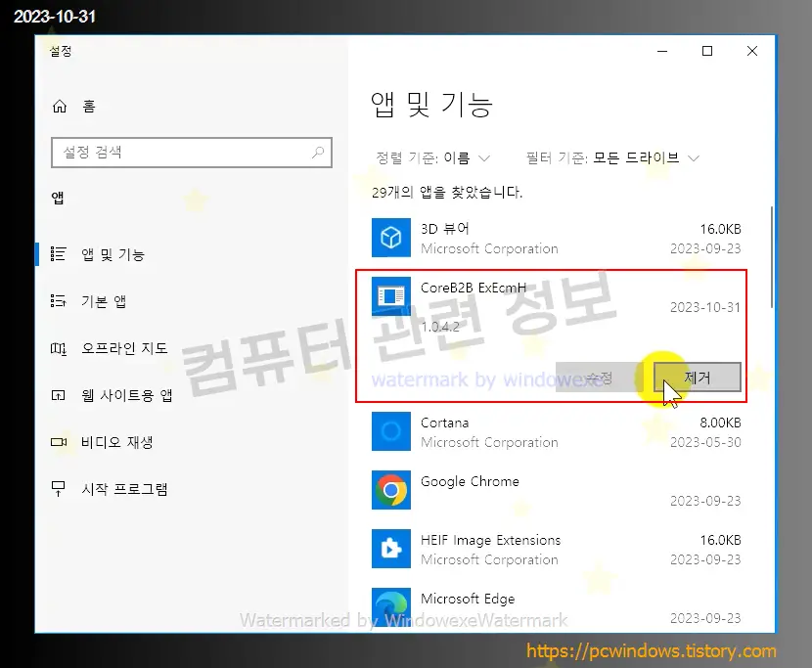Open the 앱 및 기능 sidebar icon
The image size is (812, 668).
coord(58,254)
